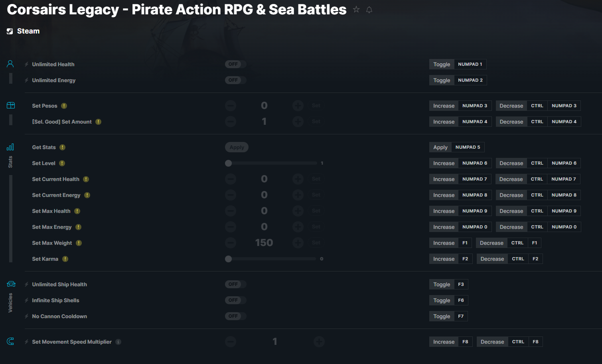Click the warning icon next to Set Pesos
The width and height of the screenshot is (602, 364).
click(64, 106)
